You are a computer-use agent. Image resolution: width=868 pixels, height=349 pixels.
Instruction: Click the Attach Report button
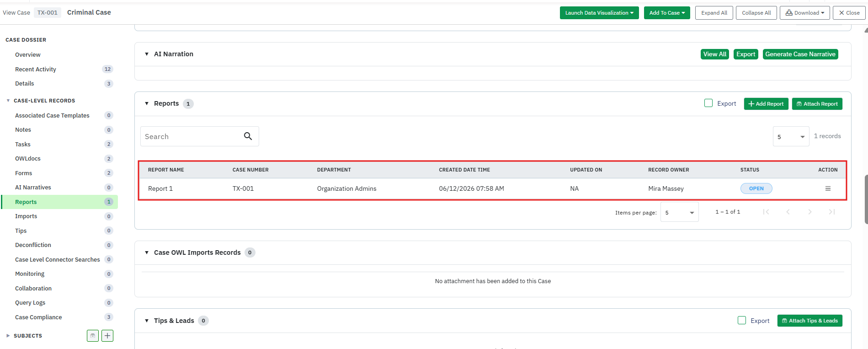817,104
